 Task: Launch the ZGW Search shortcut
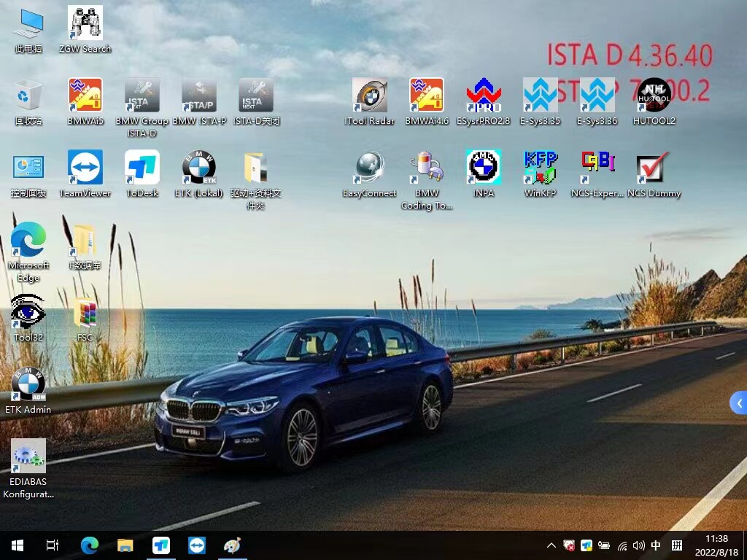(85, 29)
